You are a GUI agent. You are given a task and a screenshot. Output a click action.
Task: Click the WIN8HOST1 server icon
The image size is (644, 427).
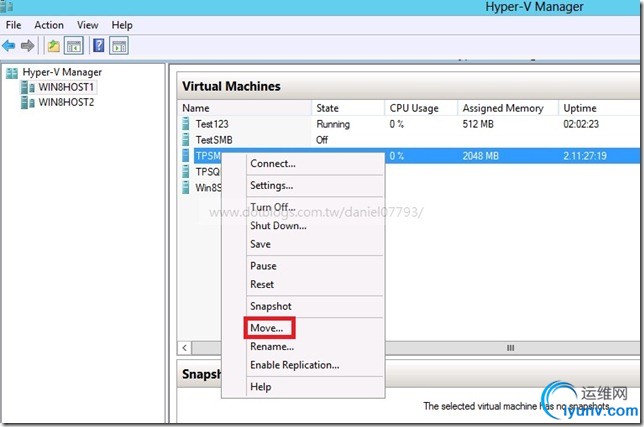tap(28, 87)
